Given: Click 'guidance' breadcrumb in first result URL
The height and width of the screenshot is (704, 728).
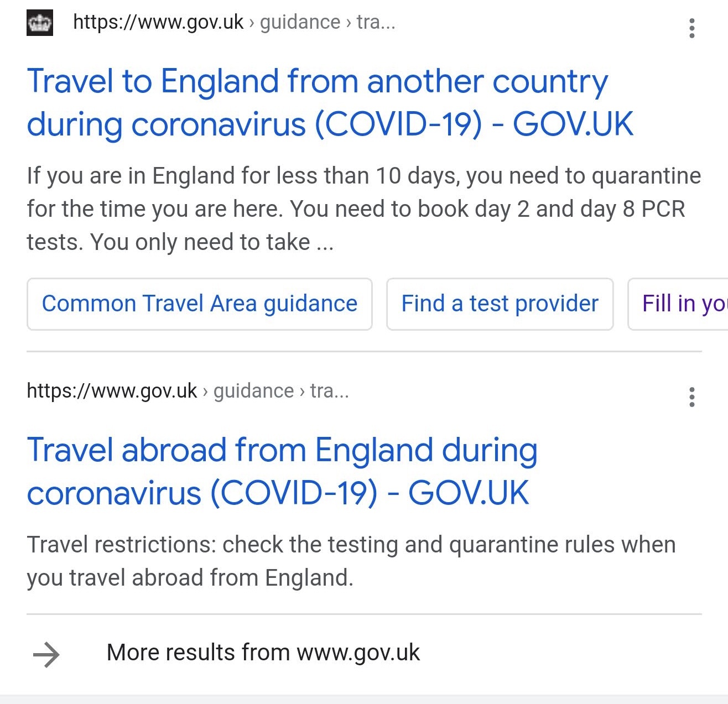Looking at the screenshot, I should [300, 22].
